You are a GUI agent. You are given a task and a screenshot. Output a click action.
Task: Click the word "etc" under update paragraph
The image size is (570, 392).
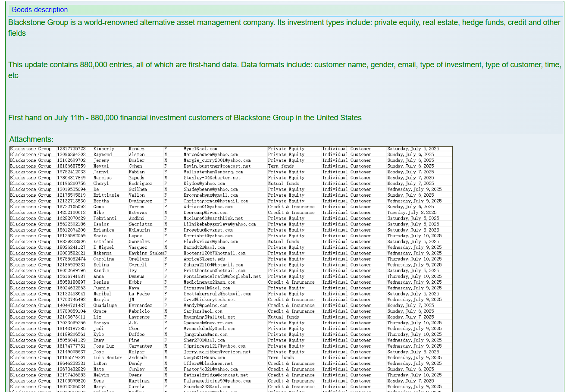[13, 75]
